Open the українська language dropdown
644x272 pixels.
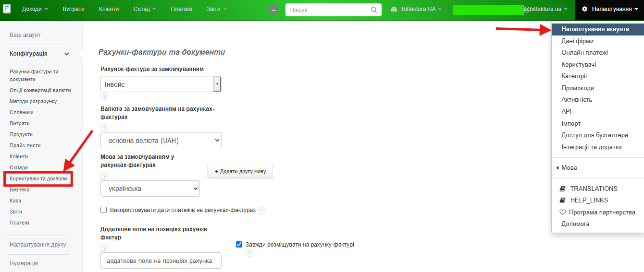(x=150, y=189)
